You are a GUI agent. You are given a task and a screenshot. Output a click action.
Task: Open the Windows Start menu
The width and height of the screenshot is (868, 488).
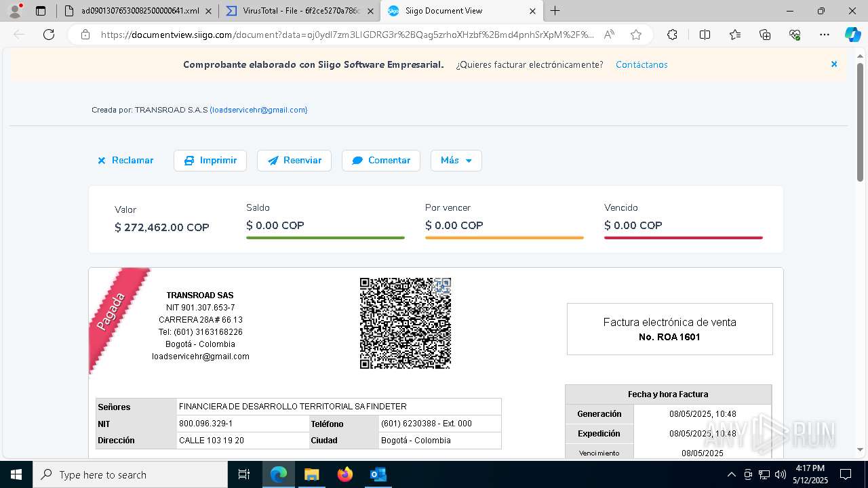(16, 474)
